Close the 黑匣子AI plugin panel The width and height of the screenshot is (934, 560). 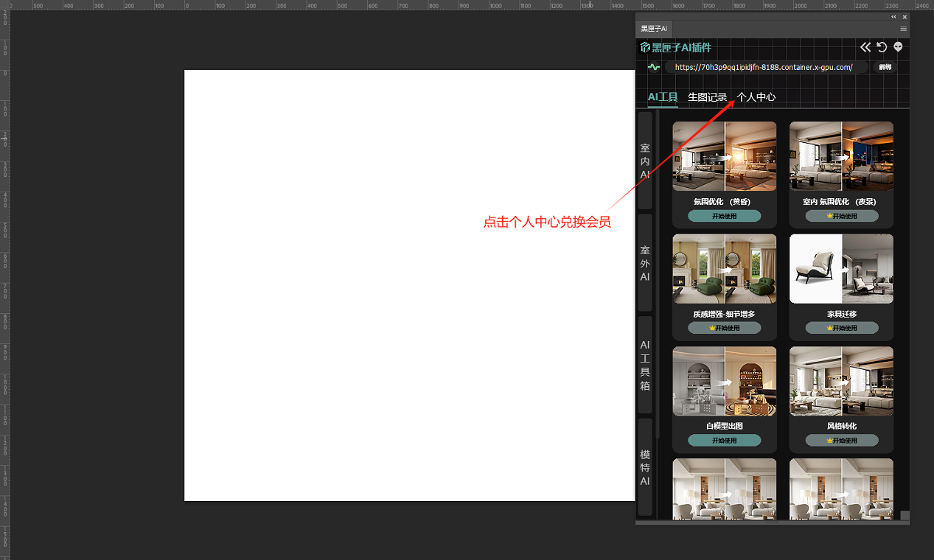tap(905, 17)
